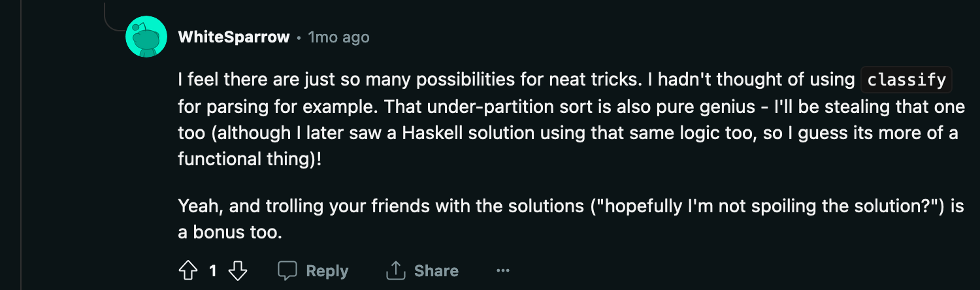Open the WhiteSparrow username profile link
The height and width of the screenshot is (290, 980).
[x=234, y=37]
